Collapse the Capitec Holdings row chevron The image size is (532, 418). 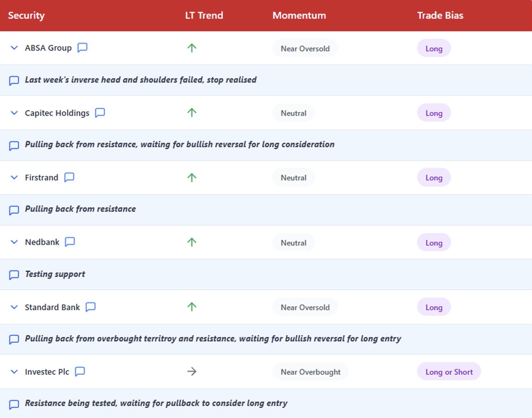tap(14, 113)
